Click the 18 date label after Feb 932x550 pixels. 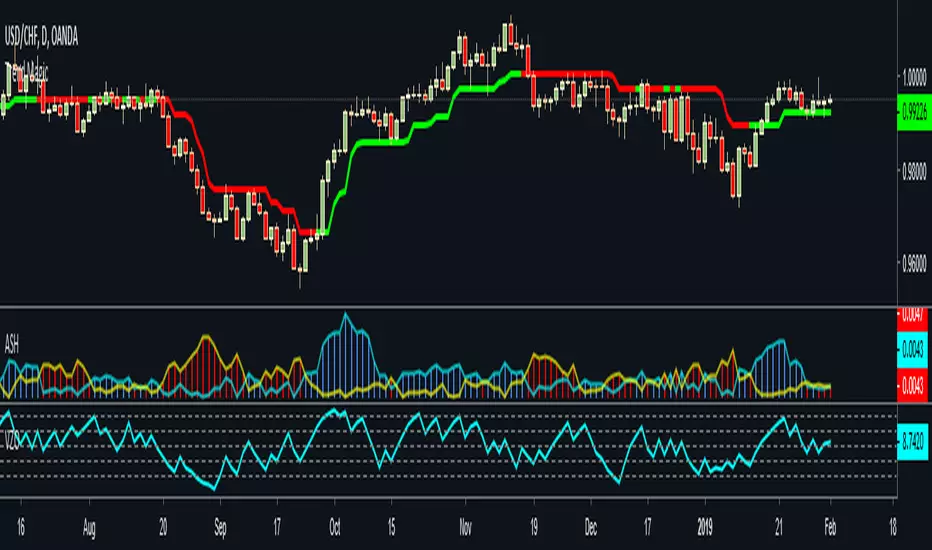(893, 527)
